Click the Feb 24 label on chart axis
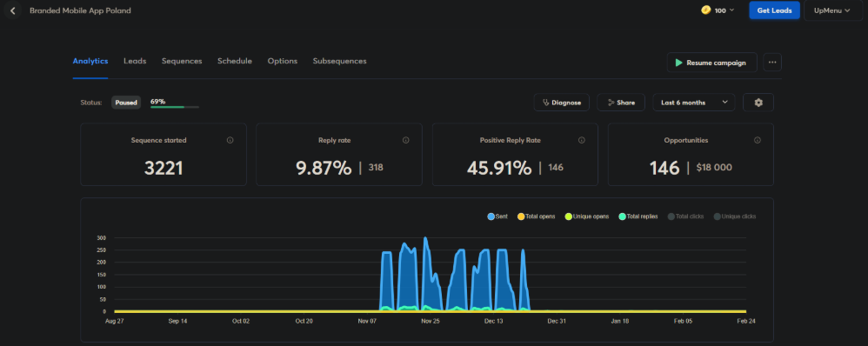 [746, 321]
